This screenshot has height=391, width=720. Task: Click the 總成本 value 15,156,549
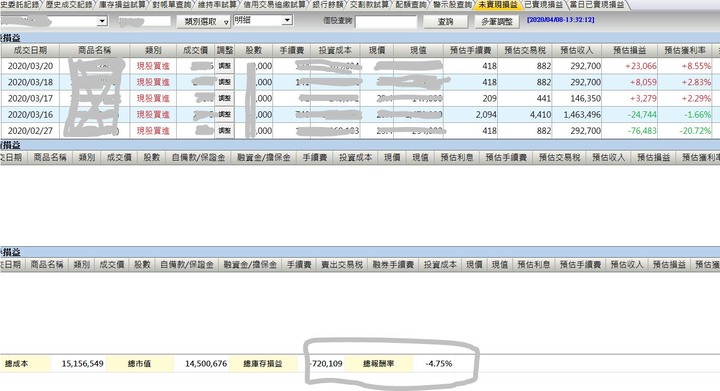point(82,363)
